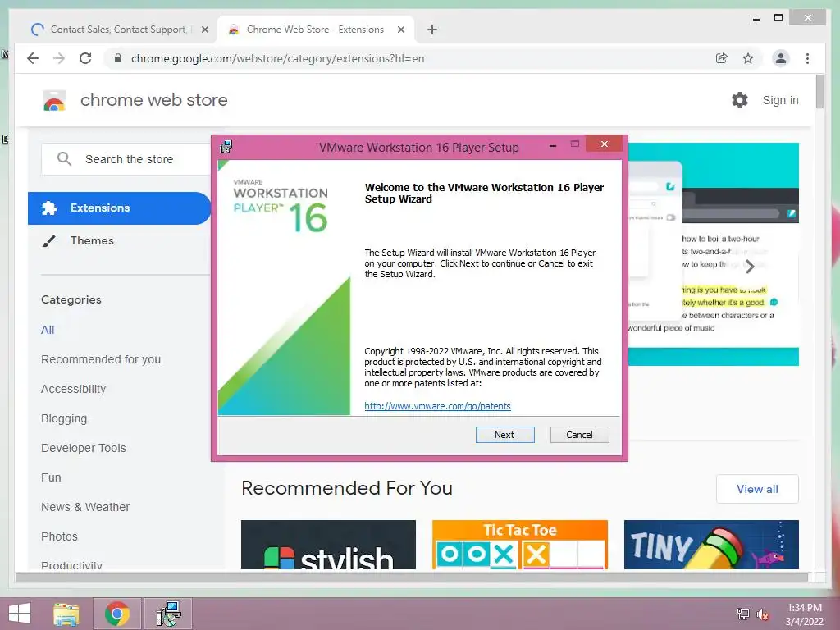Viewport: 840px width, 630px height.
Task: Maximize the Chrome browser window
Action: [x=778, y=18]
